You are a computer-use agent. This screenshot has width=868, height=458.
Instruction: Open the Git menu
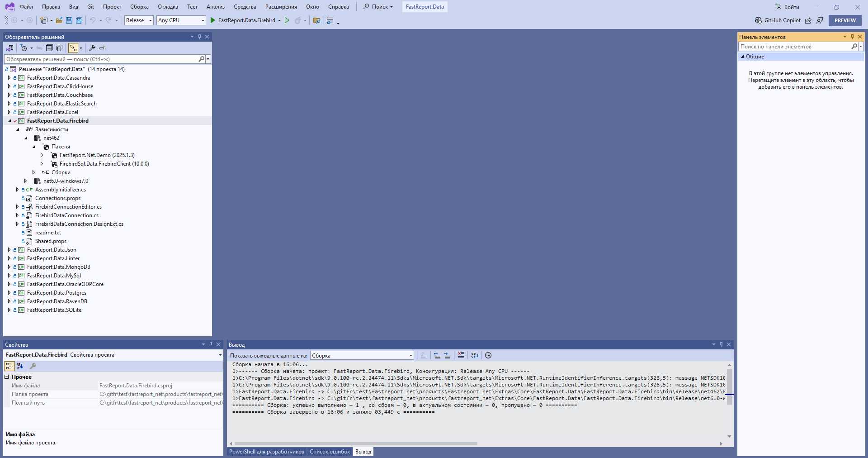[x=90, y=7]
